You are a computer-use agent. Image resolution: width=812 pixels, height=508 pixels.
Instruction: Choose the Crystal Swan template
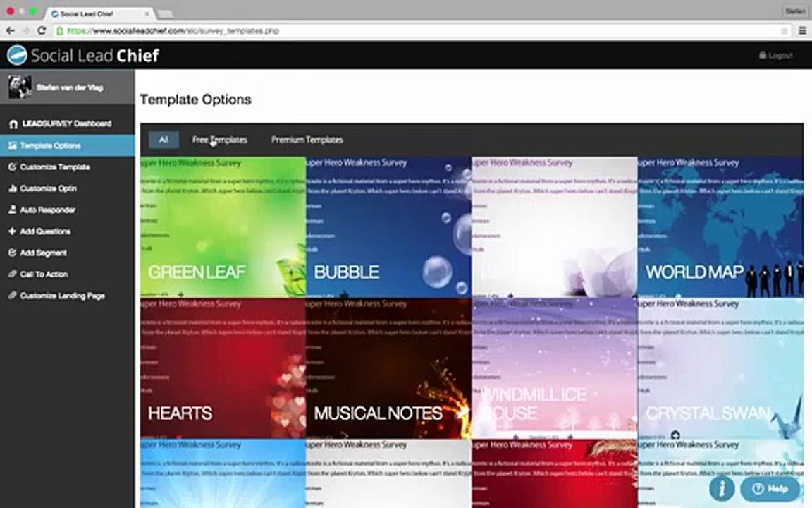[x=720, y=368]
